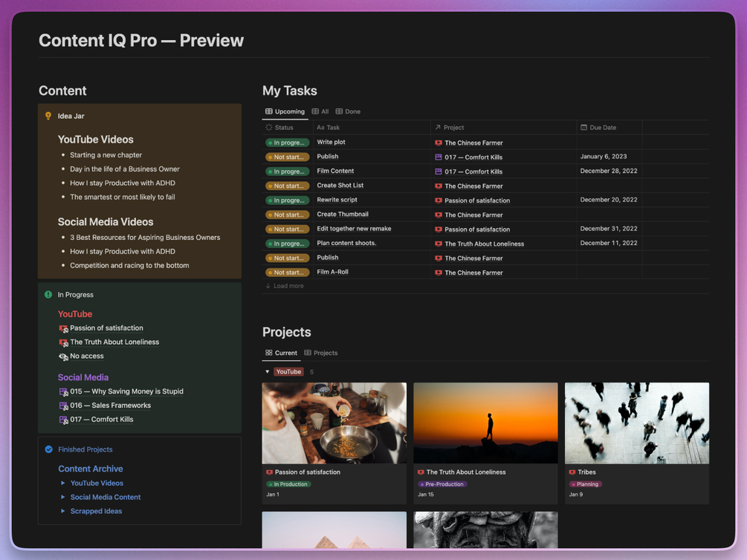
Task: Click video icon on The Truth About Loneliness card
Action: coord(421,472)
